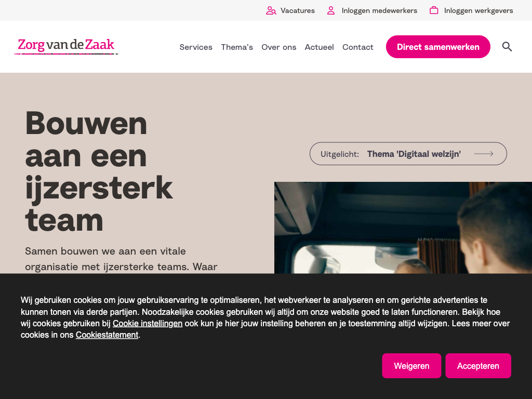The width and height of the screenshot is (532, 399).
Task: Open the Thema's menu item
Action: click(237, 47)
